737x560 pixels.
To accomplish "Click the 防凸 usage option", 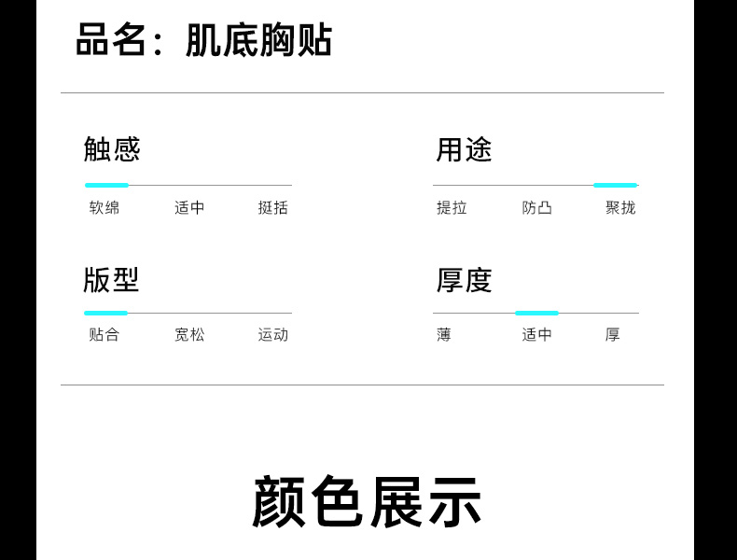I will [x=537, y=207].
